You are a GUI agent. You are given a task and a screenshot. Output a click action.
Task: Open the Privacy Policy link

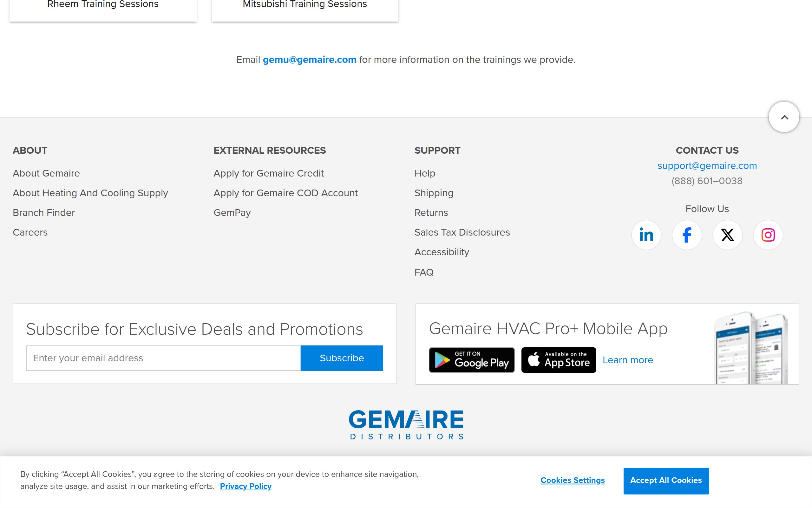[x=246, y=486]
